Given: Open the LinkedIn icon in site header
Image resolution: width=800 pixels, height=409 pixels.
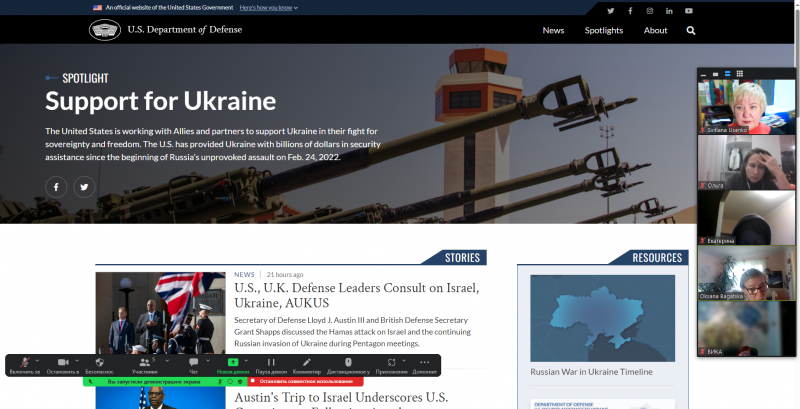Looking at the screenshot, I should (x=669, y=11).
